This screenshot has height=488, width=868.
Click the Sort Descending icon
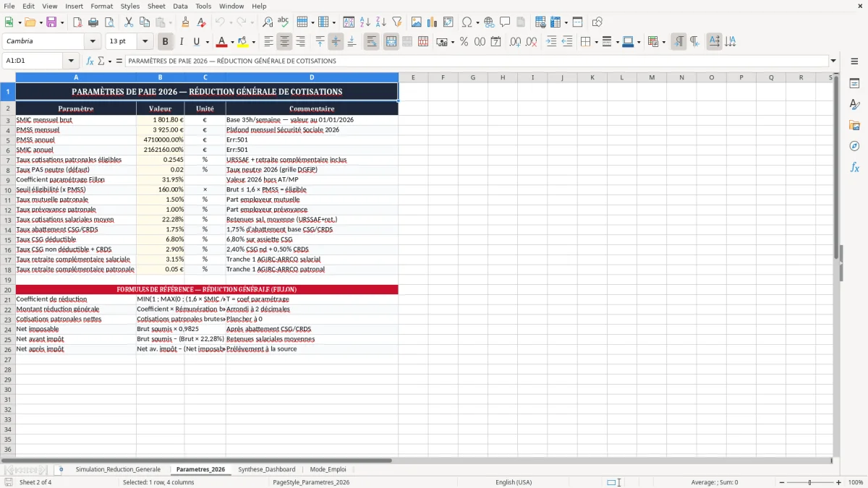(x=380, y=22)
